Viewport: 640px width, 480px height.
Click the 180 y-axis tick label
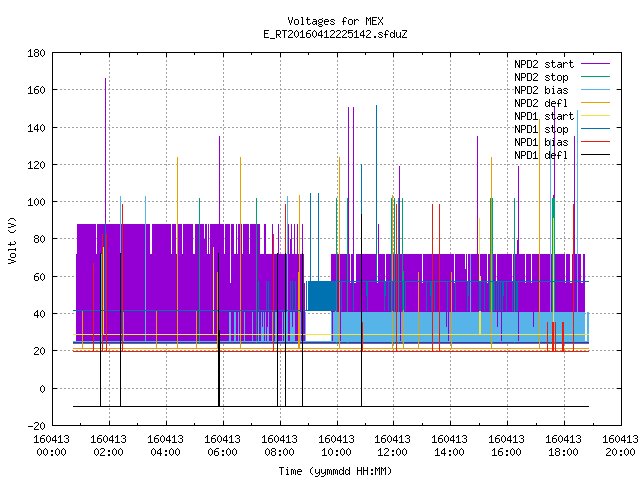pos(36,53)
